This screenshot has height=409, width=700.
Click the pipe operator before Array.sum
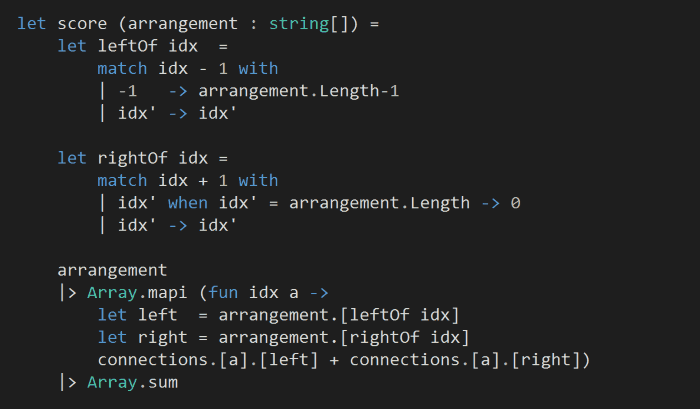(67, 382)
